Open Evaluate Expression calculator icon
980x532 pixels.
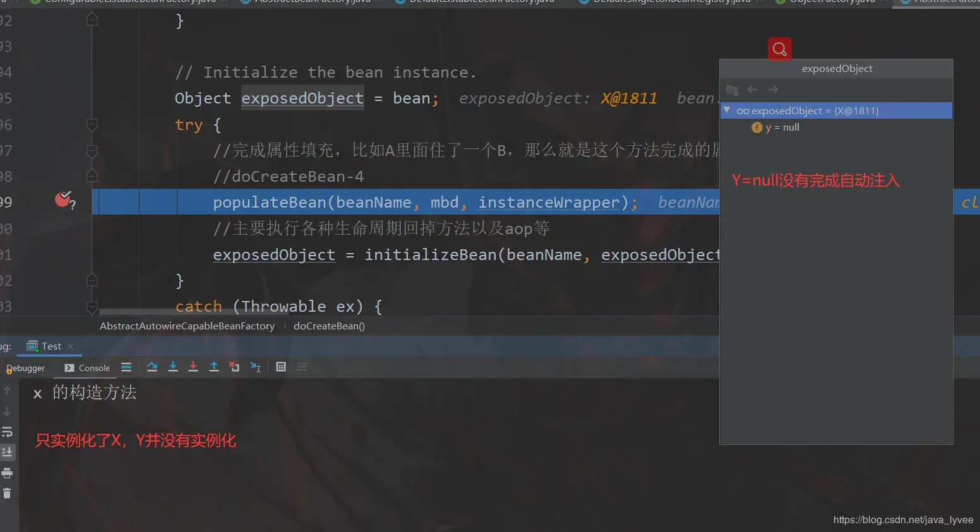pos(281,367)
